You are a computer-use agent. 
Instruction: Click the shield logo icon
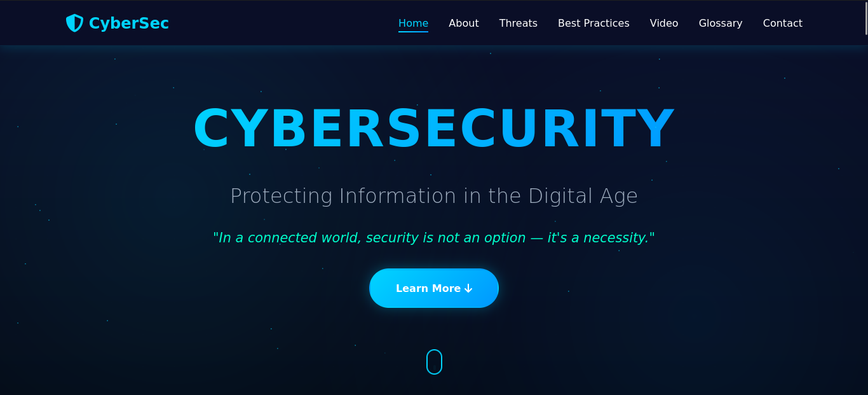pos(74,23)
